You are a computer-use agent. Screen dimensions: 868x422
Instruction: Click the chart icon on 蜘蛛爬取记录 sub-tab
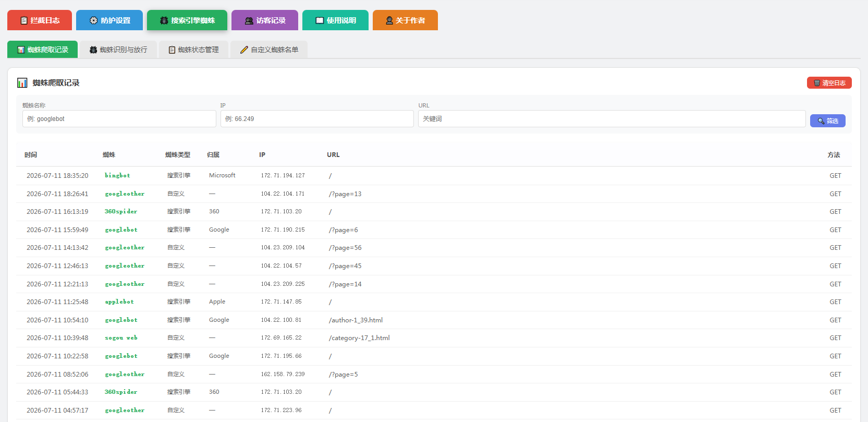[x=21, y=50]
